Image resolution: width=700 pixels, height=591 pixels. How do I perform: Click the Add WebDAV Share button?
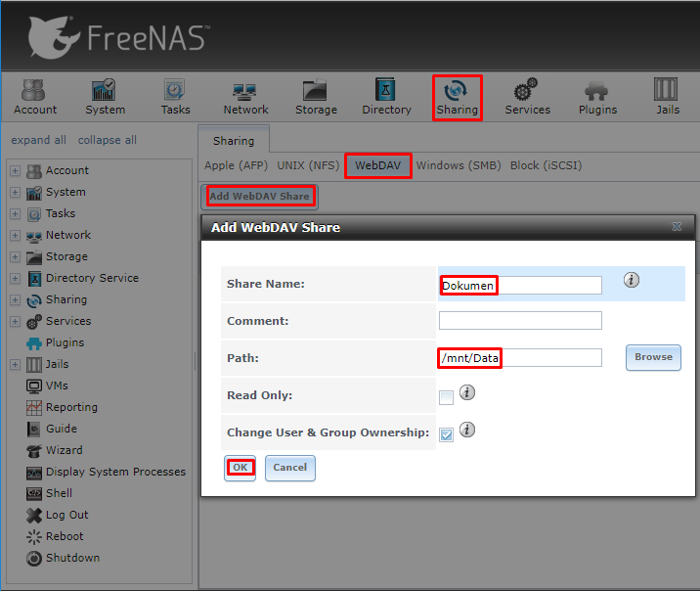tap(259, 196)
